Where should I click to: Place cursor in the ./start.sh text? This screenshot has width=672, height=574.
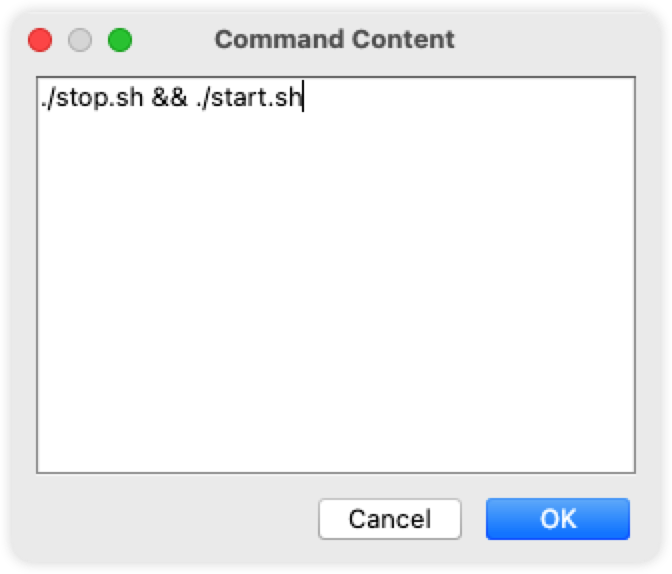coord(249,98)
